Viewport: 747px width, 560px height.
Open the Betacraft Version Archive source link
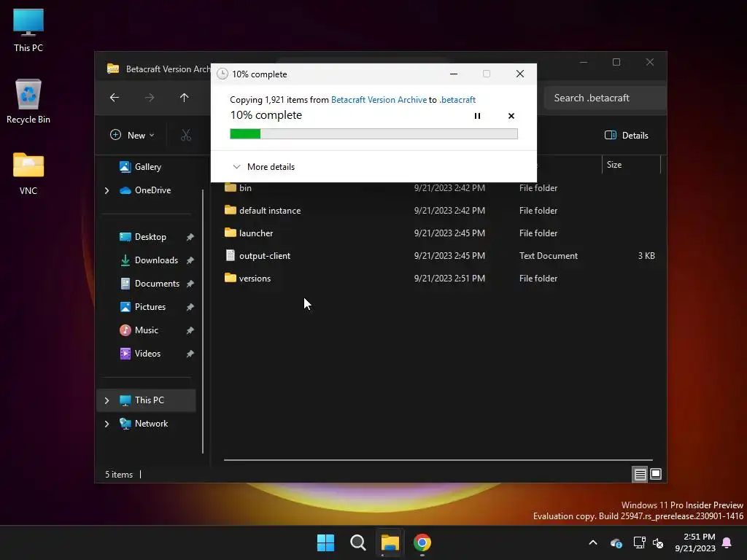pos(379,99)
